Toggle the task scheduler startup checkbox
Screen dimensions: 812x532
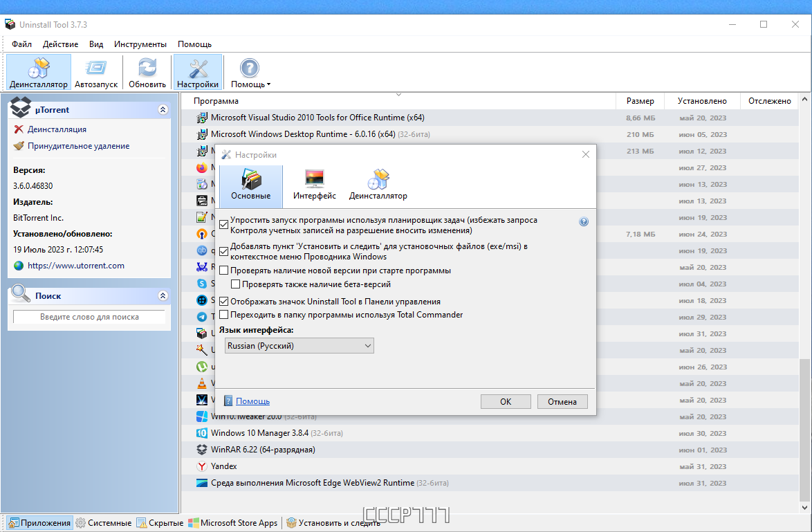point(223,225)
